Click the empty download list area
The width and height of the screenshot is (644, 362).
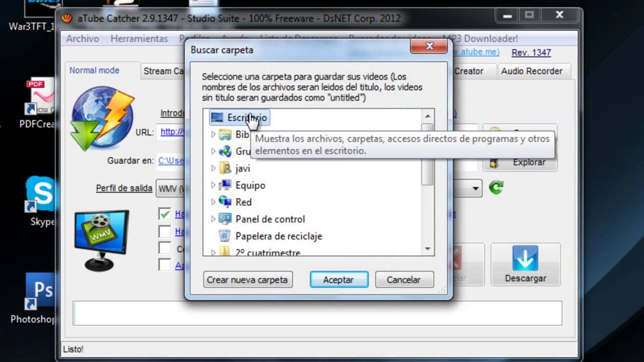click(x=317, y=313)
